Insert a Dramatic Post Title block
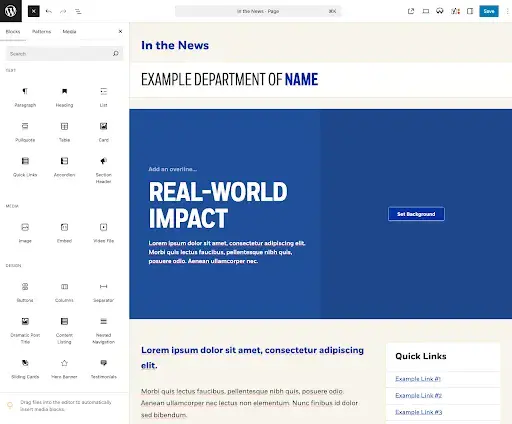This screenshot has height=424, width=512. 25,330
